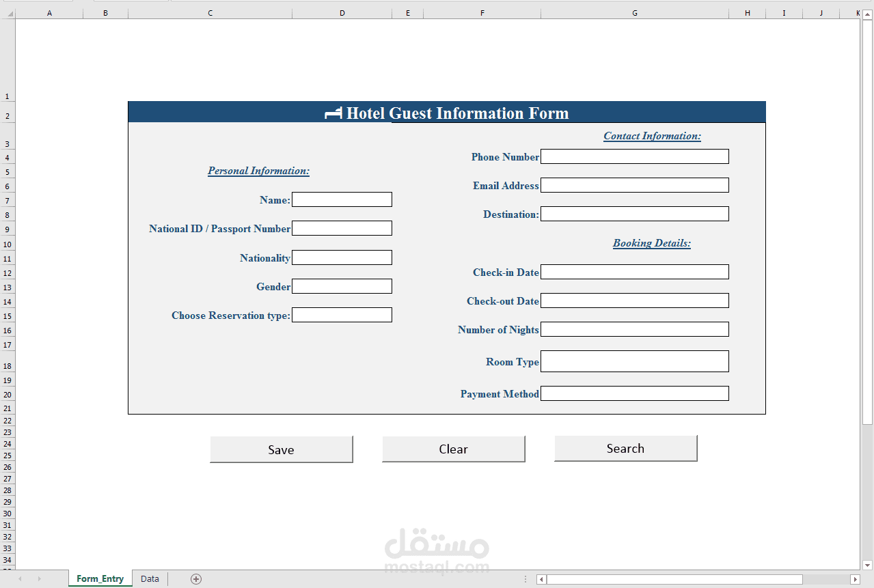Click the Clear button

(x=453, y=449)
